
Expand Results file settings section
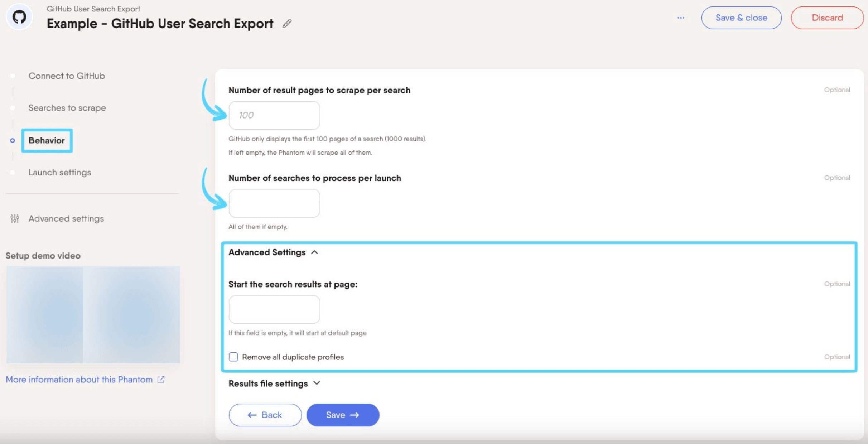coord(274,383)
